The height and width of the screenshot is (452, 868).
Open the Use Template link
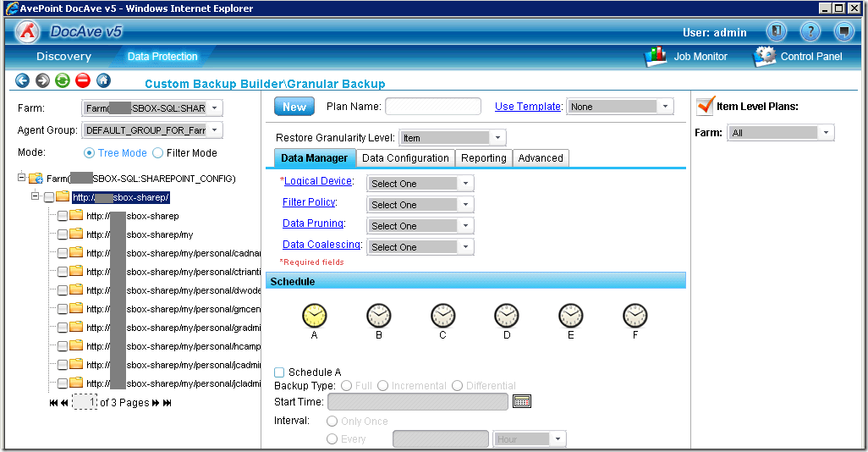528,107
